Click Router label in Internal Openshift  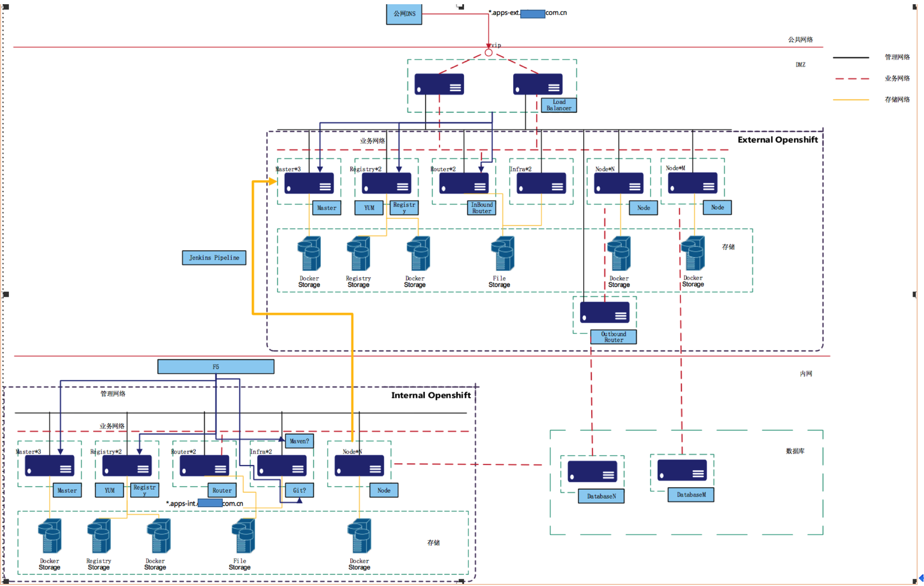pos(222,490)
